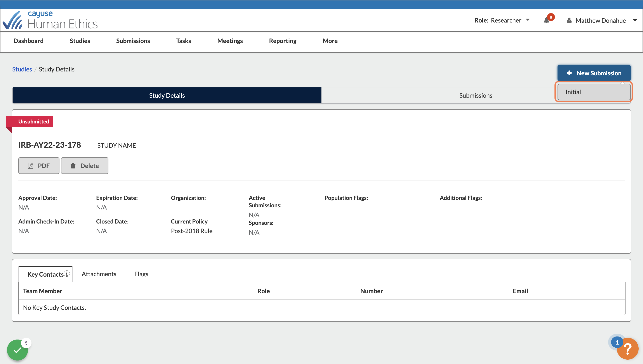
Task: Click the Number column header
Action: pos(372,291)
